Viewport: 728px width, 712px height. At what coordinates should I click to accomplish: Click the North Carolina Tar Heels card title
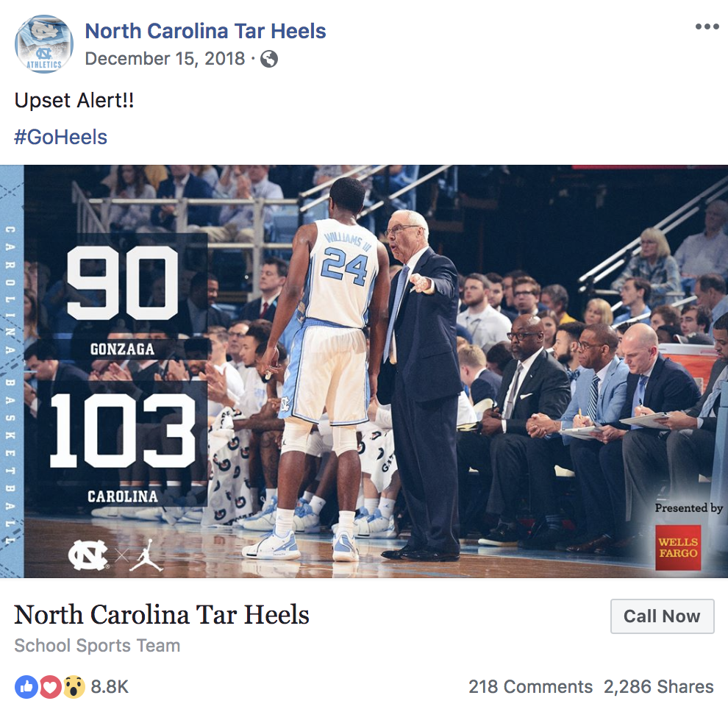pos(162,615)
